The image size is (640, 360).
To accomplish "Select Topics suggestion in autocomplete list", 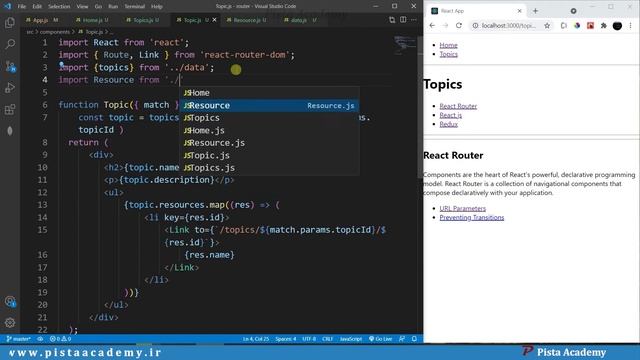I will pos(269,118).
